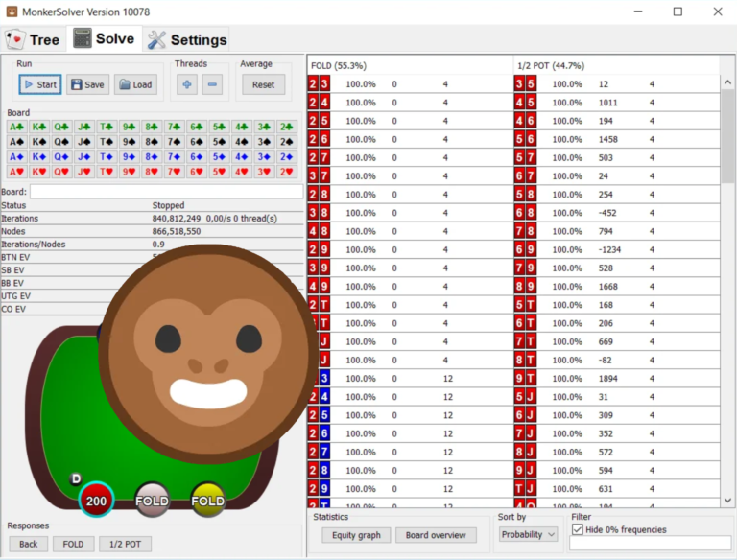The image size is (737, 560).
Task: Pick the King of hearts card
Action: coord(39,172)
